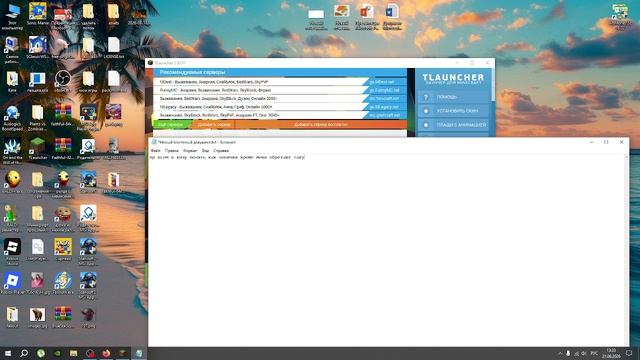The image size is (640, 360).
Task: Select the images.jpg bear picture file
Action: (x=38, y=318)
